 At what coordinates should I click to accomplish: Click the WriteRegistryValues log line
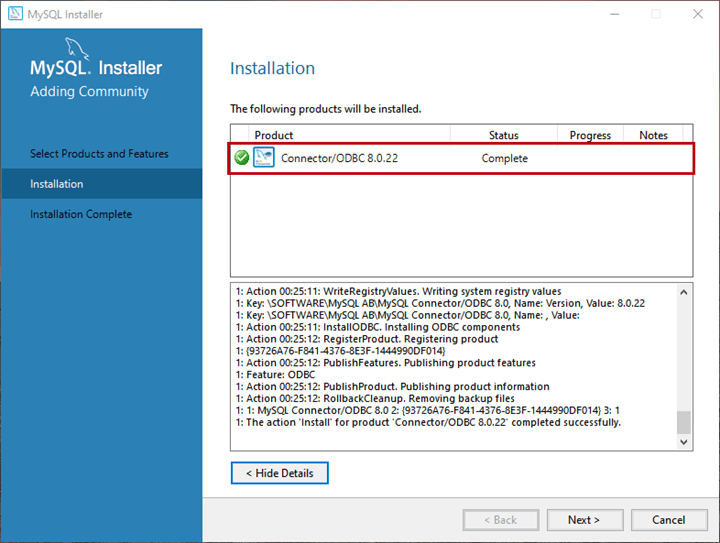399,291
